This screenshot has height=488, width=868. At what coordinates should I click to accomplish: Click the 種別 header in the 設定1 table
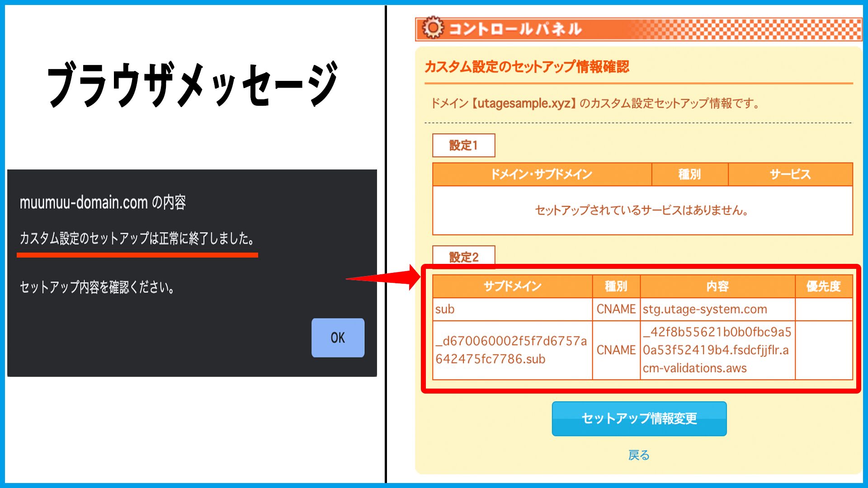(689, 174)
